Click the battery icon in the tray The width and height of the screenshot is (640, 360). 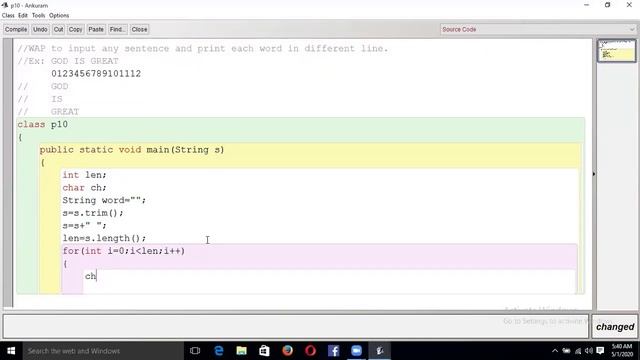[x=566, y=351]
